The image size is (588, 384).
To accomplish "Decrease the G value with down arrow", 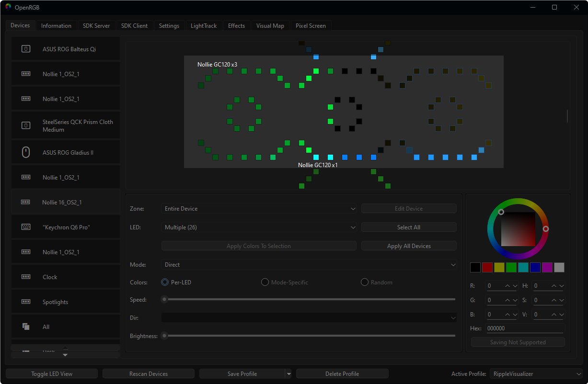I will (515, 300).
